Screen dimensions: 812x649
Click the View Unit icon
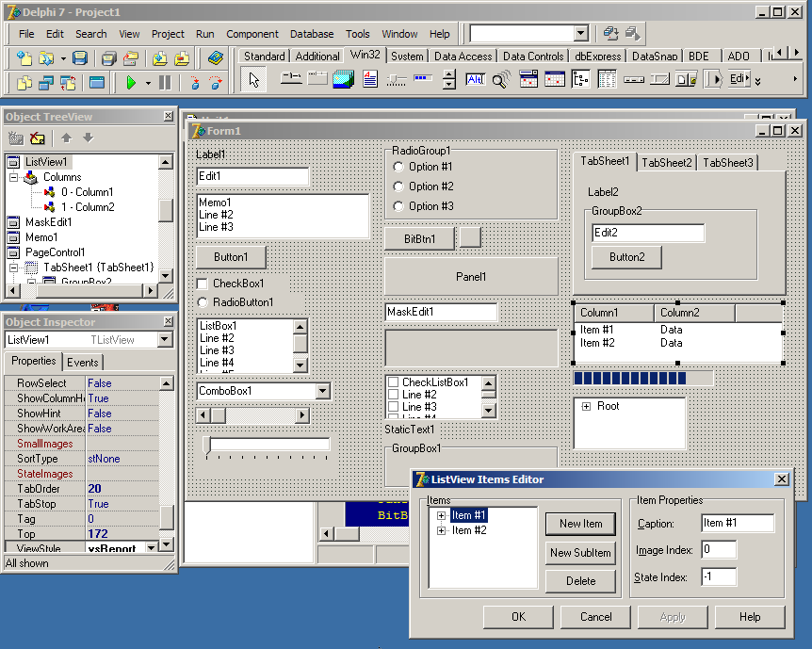point(24,82)
